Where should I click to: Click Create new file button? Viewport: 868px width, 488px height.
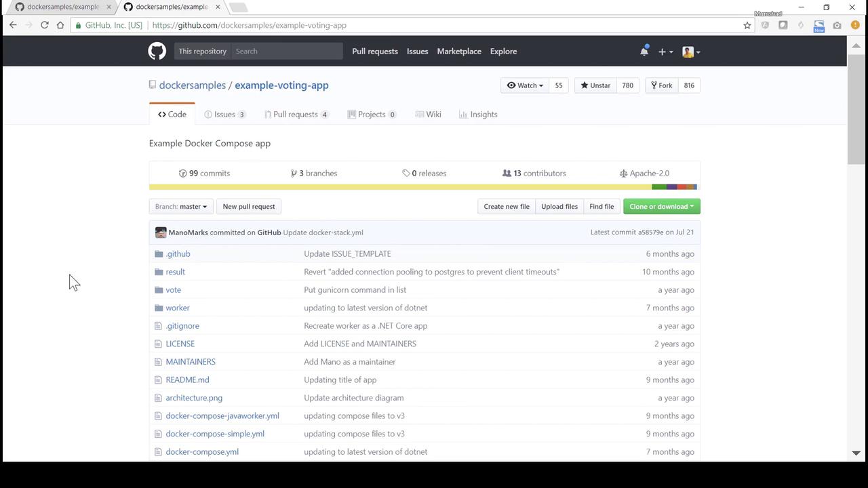pos(507,207)
